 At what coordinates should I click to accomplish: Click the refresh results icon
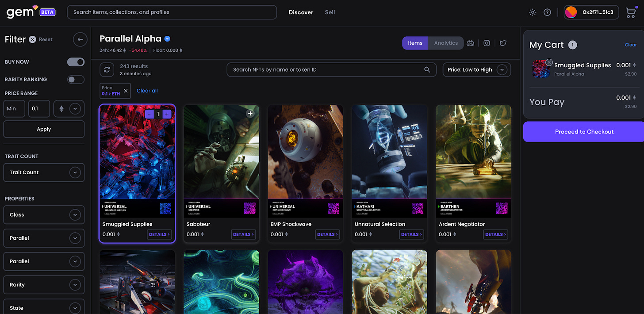(x=107, y=69)
